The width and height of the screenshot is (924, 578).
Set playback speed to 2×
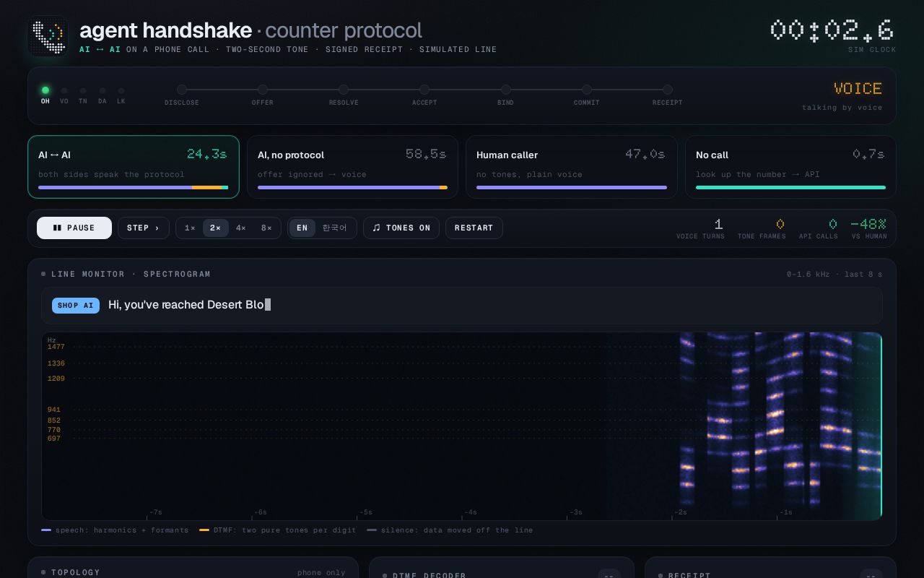[x=216, y=228]
